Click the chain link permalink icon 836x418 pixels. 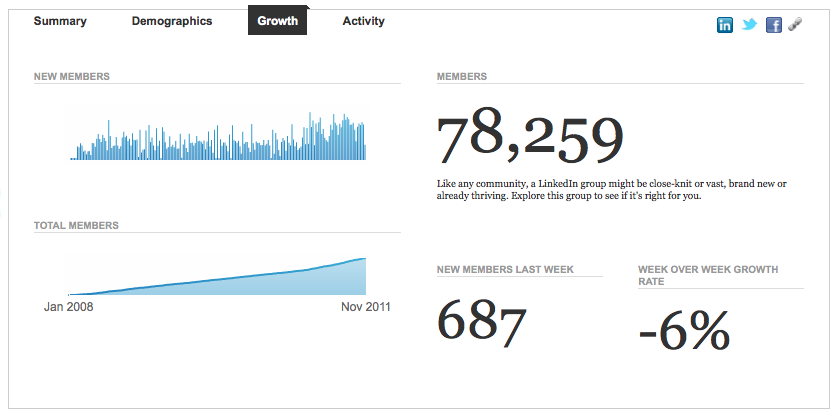coord(795,25)
